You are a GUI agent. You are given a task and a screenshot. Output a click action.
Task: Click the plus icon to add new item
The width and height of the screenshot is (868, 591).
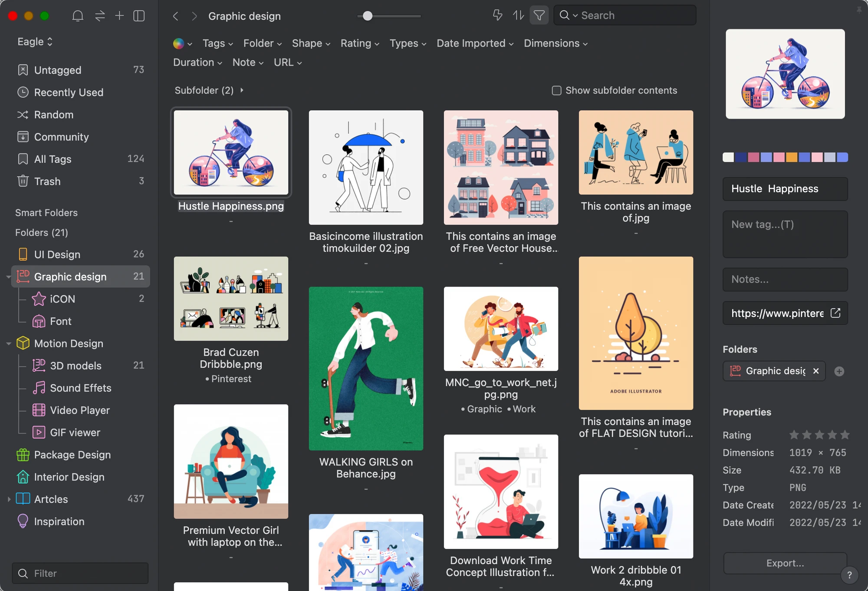119,16
